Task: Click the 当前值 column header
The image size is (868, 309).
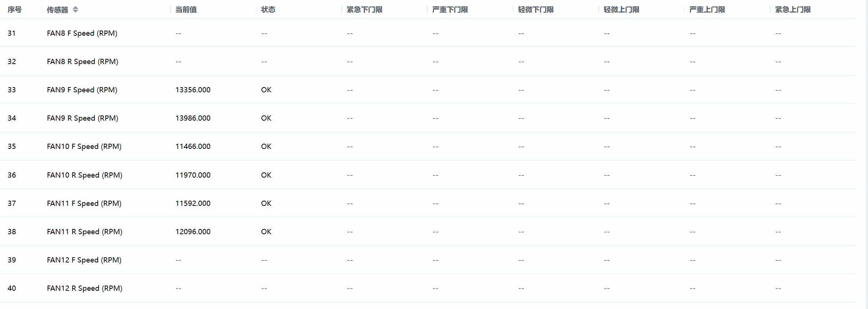Action: coord(186,10)
